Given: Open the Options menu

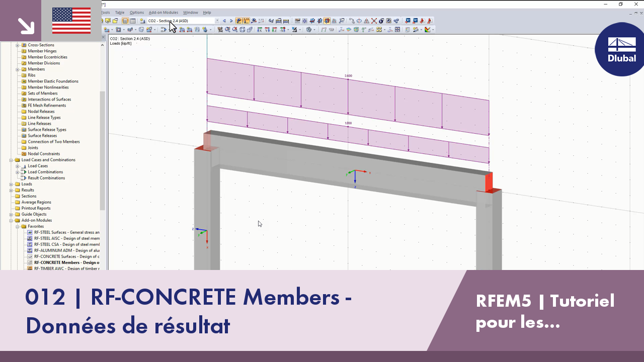Looking at the screenshot, I should 136,13.
